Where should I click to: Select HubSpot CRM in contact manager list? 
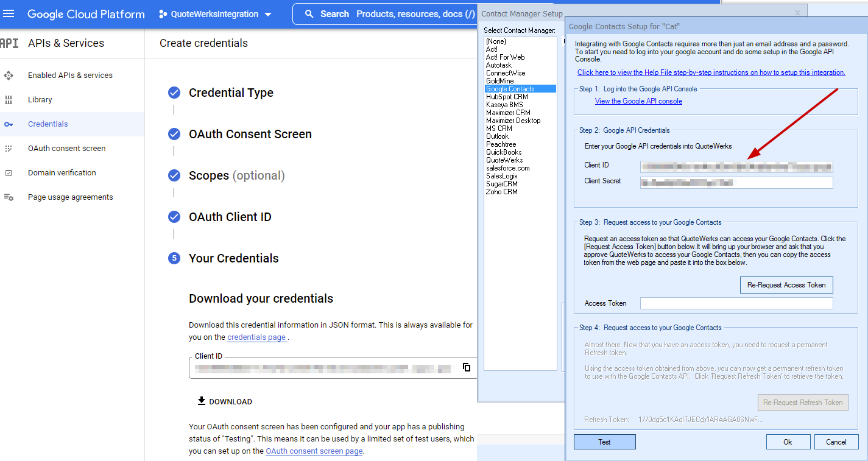507,97
